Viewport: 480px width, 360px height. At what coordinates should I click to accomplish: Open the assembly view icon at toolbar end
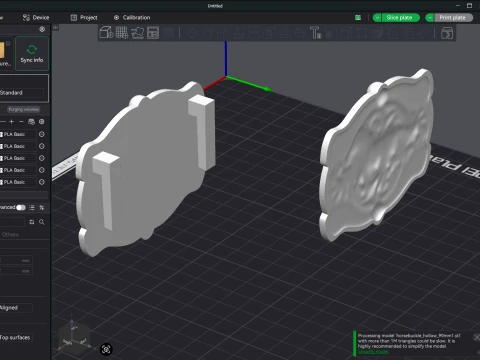pos(447,33)
